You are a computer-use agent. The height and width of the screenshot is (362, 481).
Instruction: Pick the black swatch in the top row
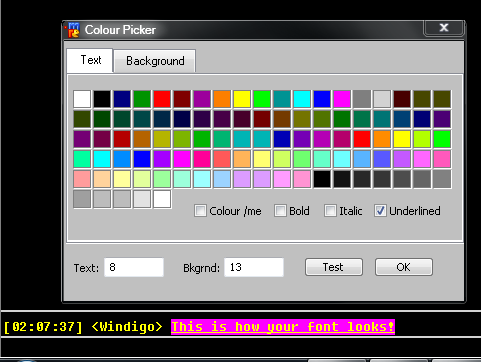[102, 99]
